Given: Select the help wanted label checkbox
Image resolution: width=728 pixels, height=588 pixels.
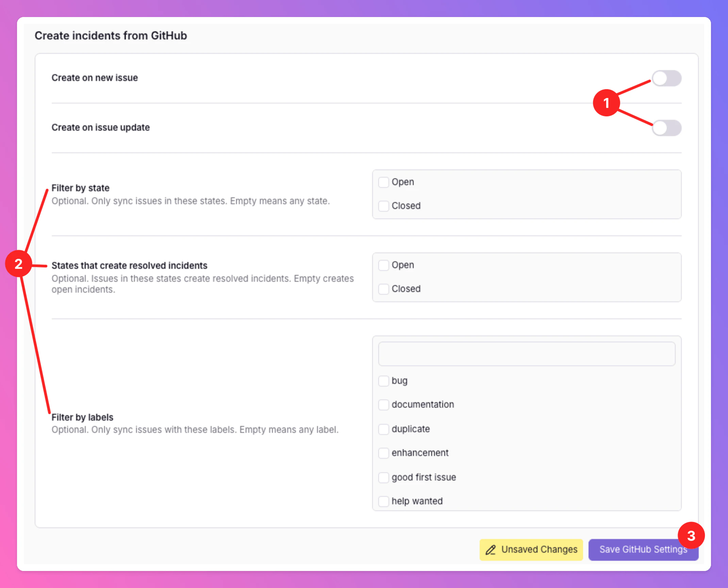Looking at the screenshot, I should (x=383, y=501).
